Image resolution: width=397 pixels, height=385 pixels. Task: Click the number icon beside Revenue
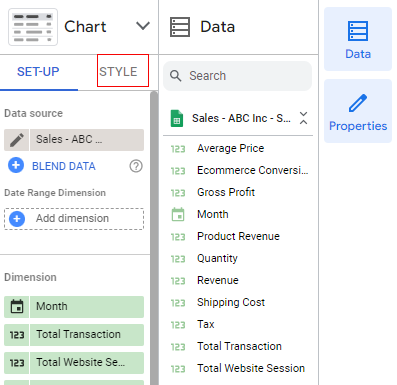click(178, 281)
